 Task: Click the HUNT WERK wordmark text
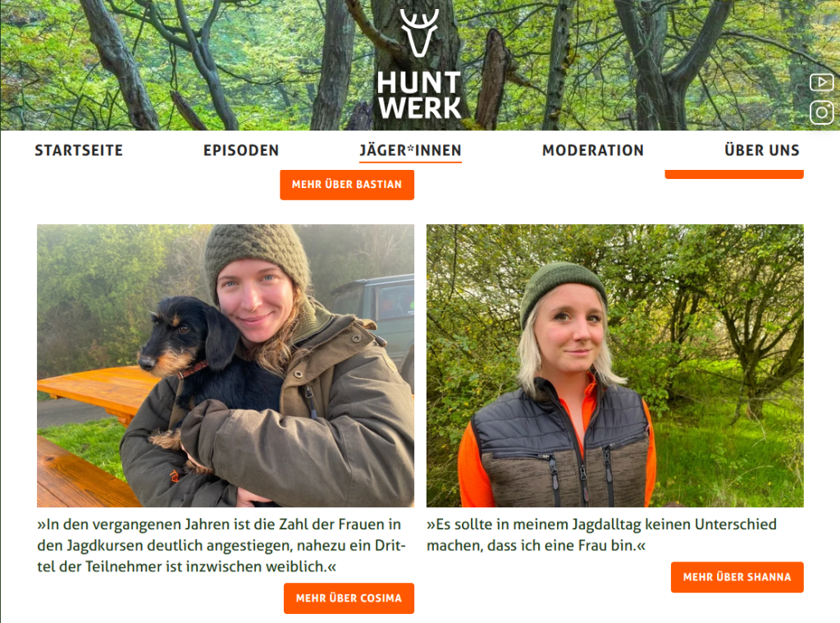(x=419, y=95)
